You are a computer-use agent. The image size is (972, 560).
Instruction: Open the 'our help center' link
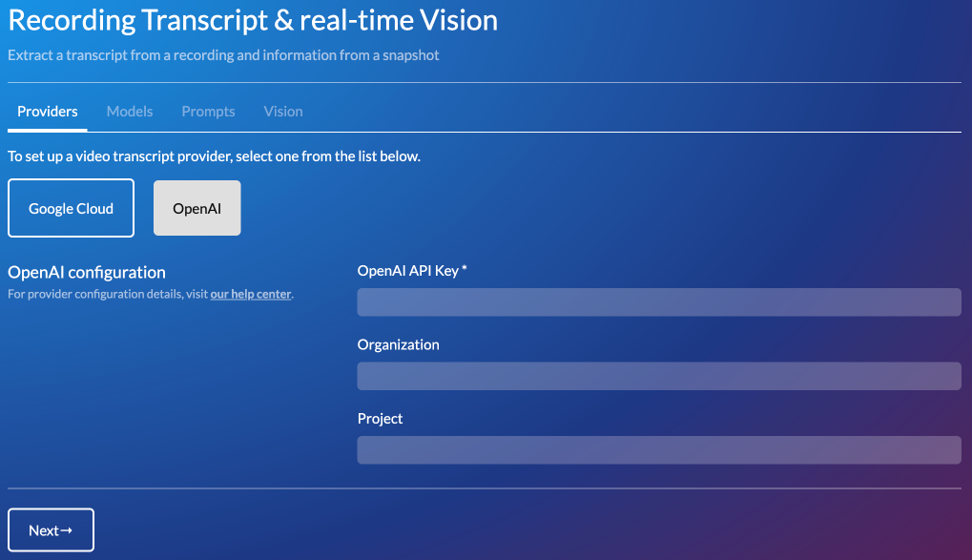[x=251, y=294]
